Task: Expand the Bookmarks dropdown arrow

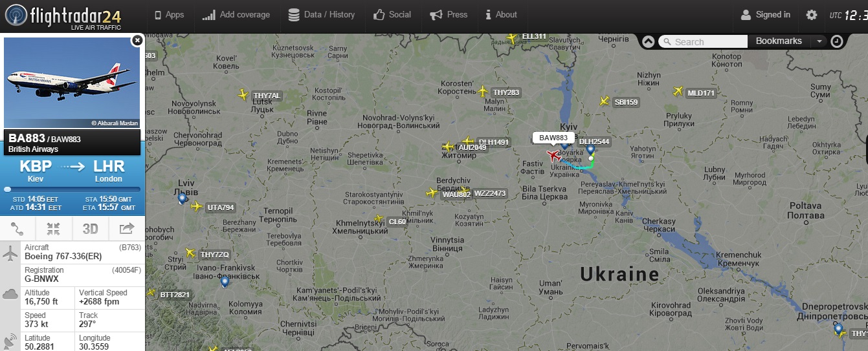Action: coord(819,41)
